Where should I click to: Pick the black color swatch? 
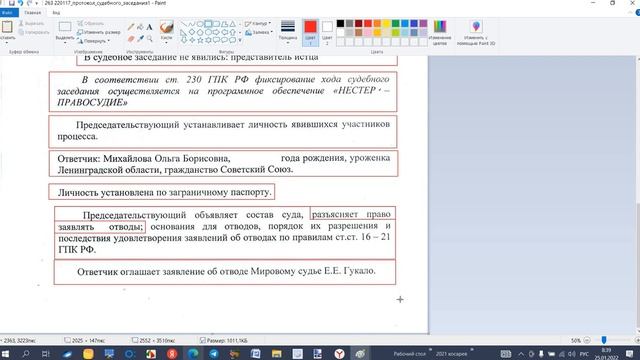click(x=340, y=23)
